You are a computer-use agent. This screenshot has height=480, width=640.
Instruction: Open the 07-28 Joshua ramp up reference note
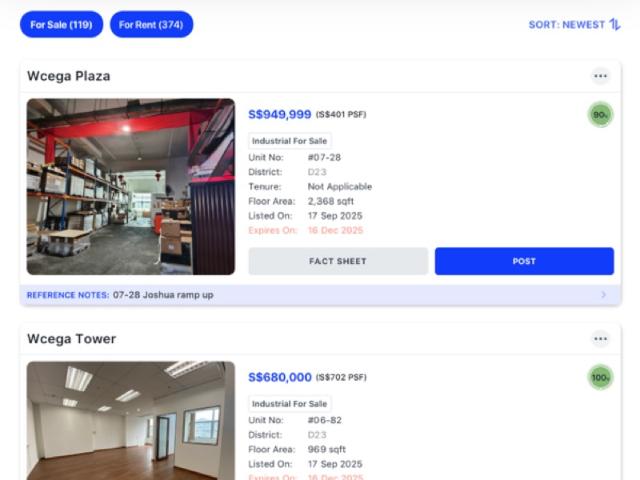163,295
